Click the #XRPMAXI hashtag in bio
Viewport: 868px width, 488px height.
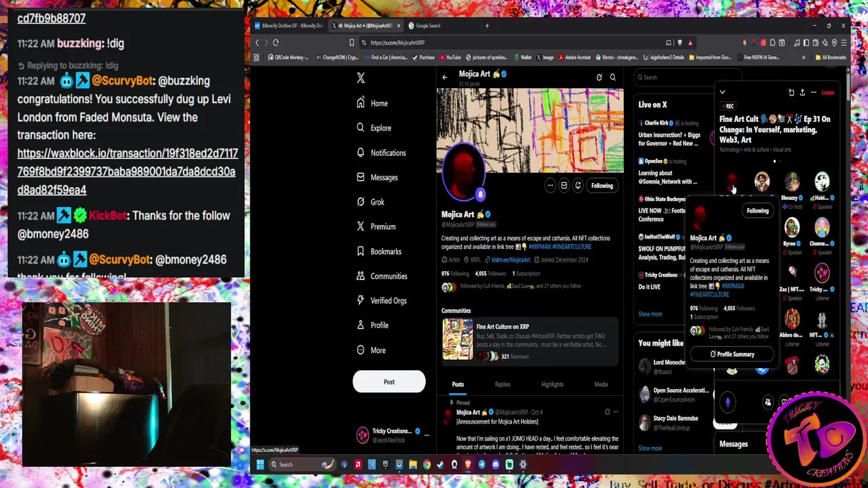click(540, 247)
